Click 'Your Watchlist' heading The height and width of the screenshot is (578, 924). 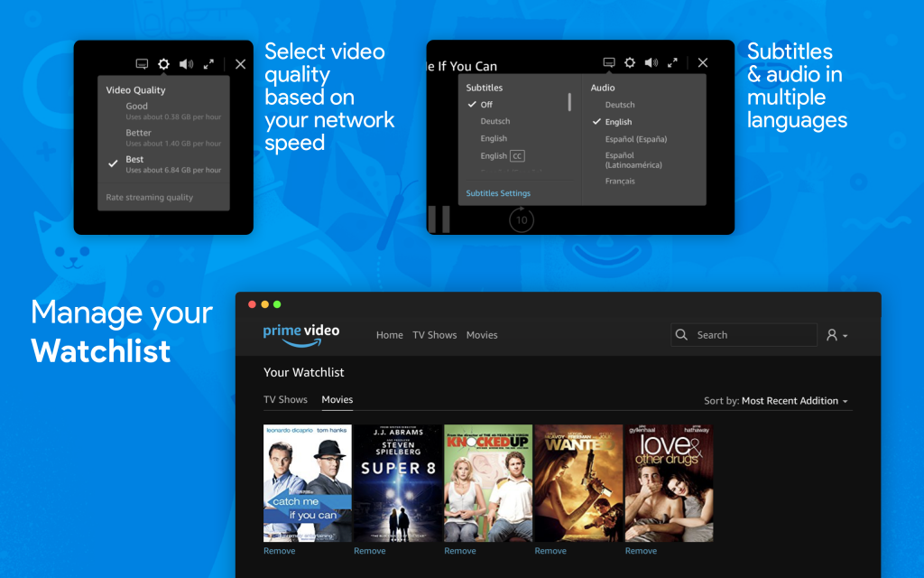(303, 372)
